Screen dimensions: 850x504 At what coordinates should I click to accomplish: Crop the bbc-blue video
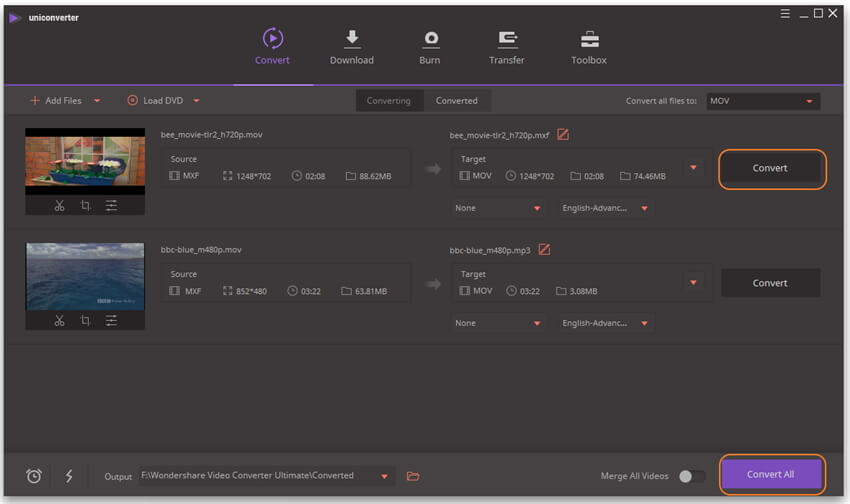pyautogui.click(x=85, y=320)
